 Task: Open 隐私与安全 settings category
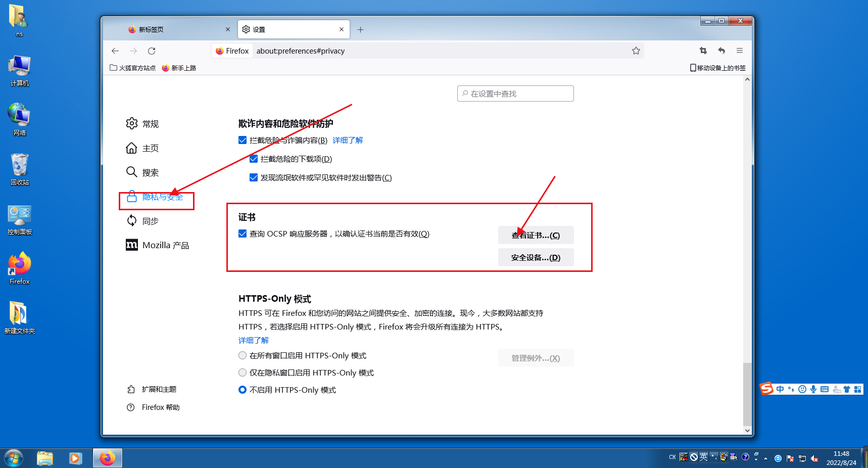[x=155, y=197]
